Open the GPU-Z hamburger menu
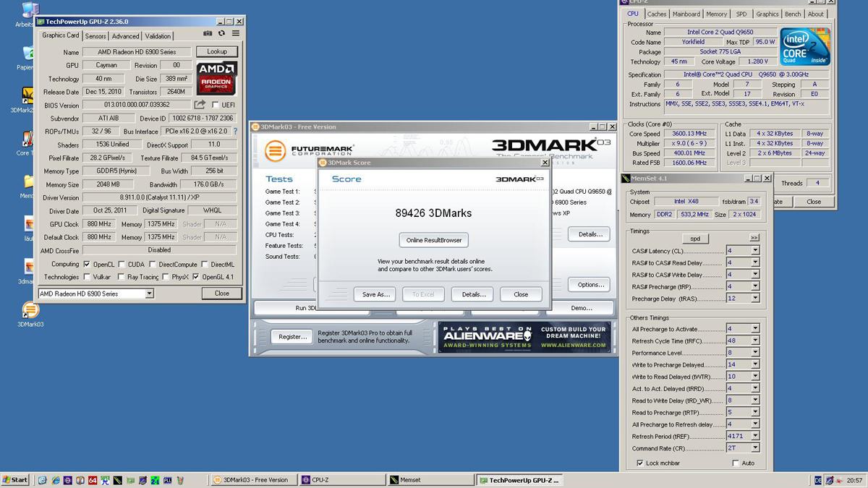The height and width of the screenshot is (488, 868). point(235,33)
